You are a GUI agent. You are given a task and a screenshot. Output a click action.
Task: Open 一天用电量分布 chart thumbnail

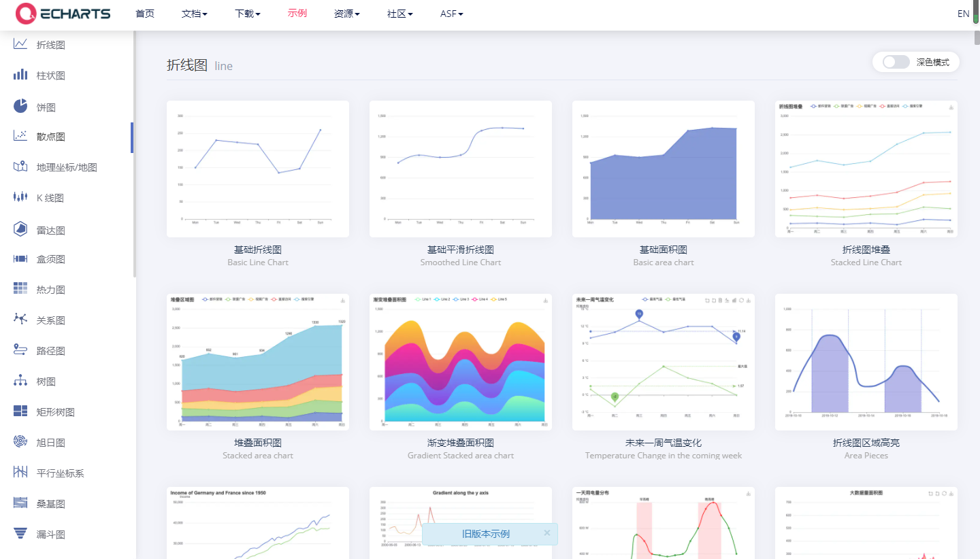coord(664,523)
